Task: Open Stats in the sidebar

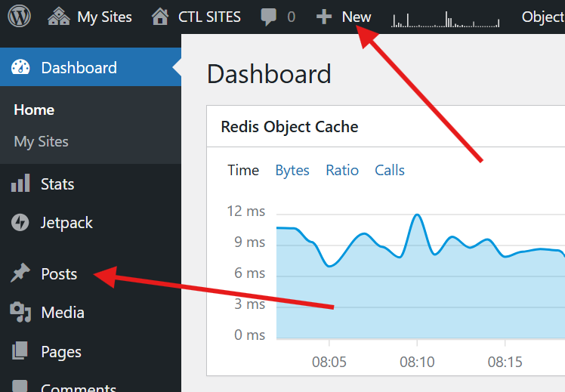Action: tap(57, 184)
